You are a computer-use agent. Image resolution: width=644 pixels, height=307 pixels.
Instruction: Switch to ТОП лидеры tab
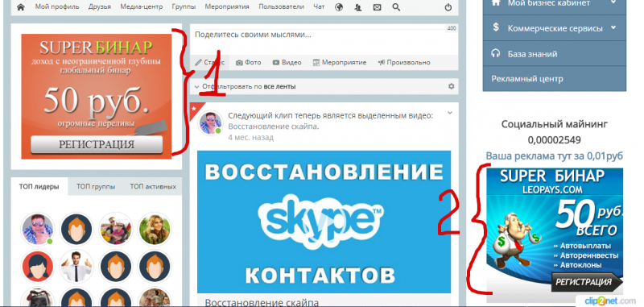click(39, 187)
